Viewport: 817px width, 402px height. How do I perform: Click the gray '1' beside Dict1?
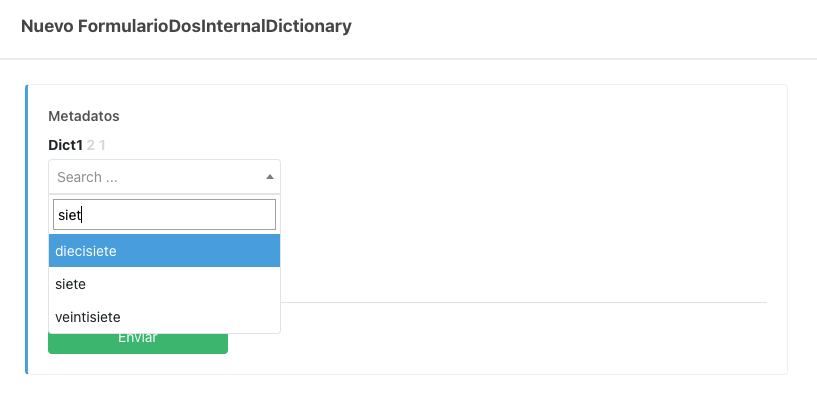pyautogui.click(x=102, y=145)
